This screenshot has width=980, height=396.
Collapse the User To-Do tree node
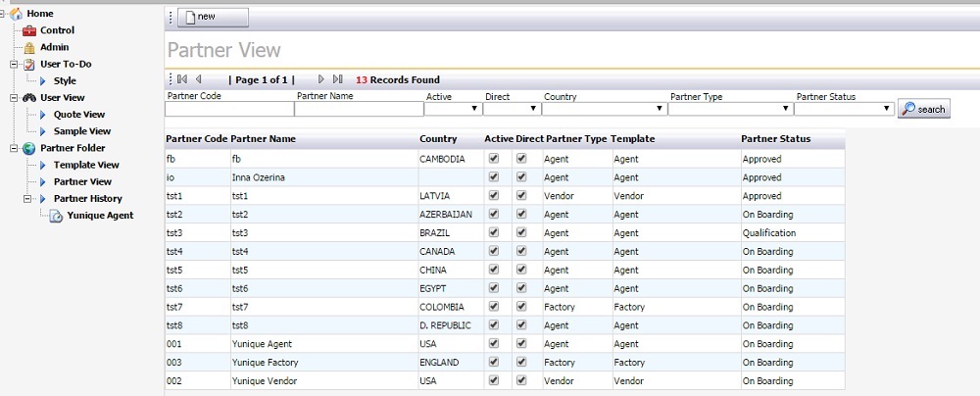pos(15,65)
